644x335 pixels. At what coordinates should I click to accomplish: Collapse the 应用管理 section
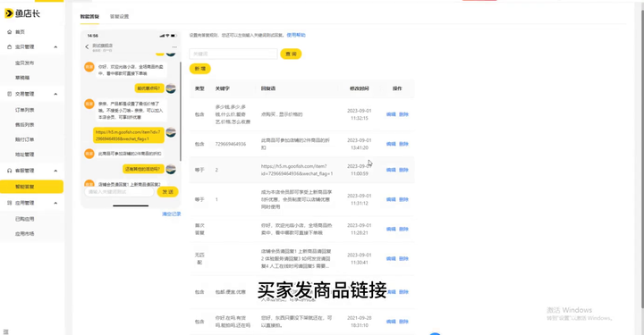[55, 203]
